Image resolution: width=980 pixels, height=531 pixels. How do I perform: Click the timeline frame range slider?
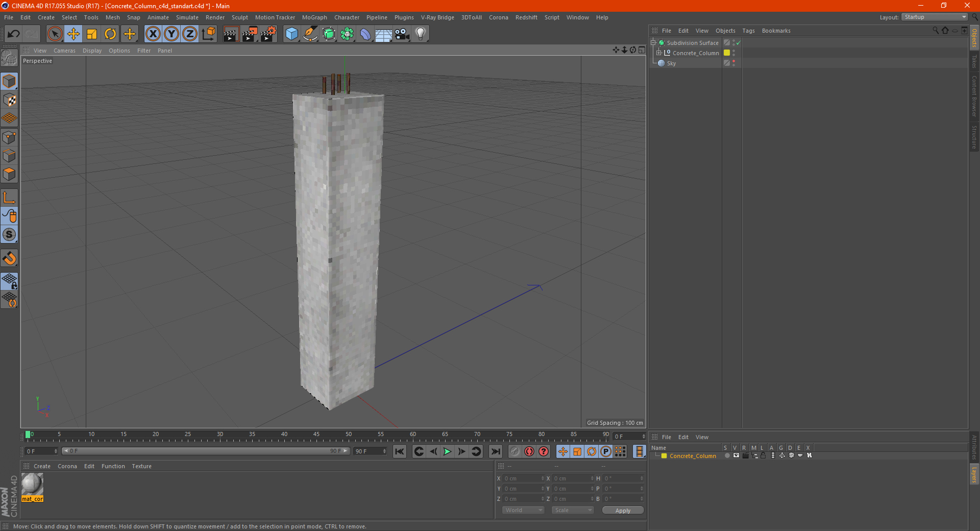click(x=206, y=451)
